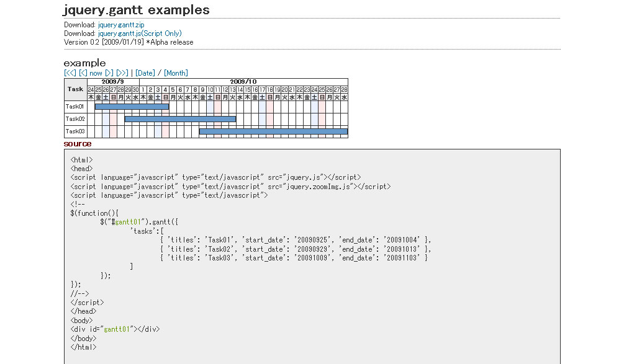Click the Task02 blue gantt bar
The image size is (624, 364).
180,119
